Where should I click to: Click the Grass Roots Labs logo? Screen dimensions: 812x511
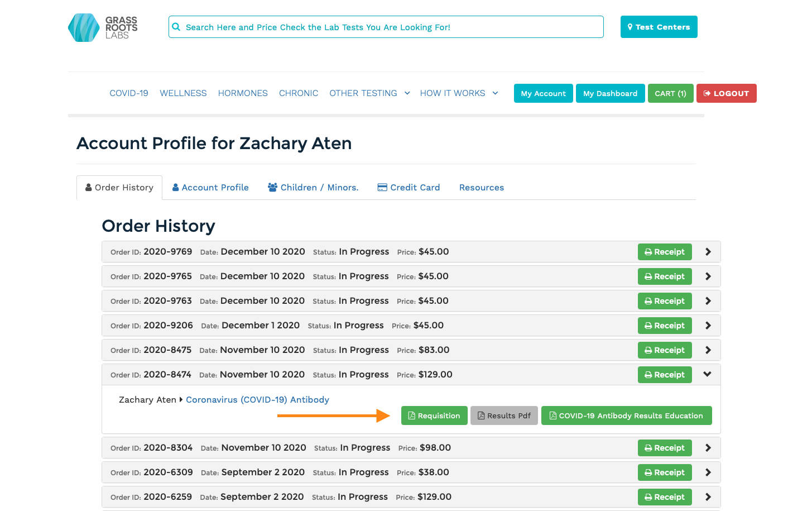coord(103,27)
